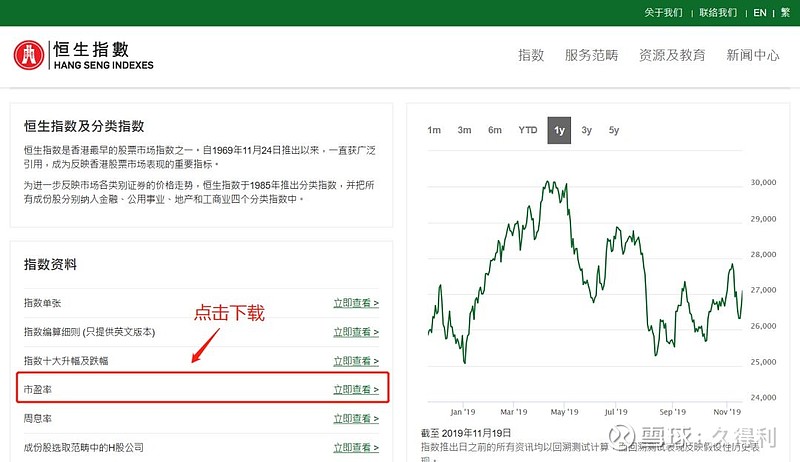Click the 30,000 axis label
Image resolution: width=800 pixels, height=462 pixels.
(763, 182)
